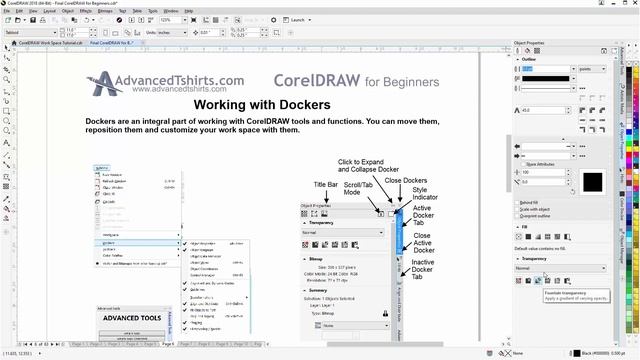Screen dimensions: 640x360
Task: Click the black outline color swatch
Action: 546,78
